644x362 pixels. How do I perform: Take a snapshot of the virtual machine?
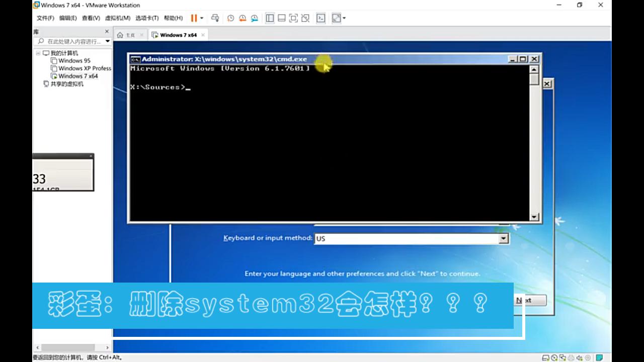[231, 18]
